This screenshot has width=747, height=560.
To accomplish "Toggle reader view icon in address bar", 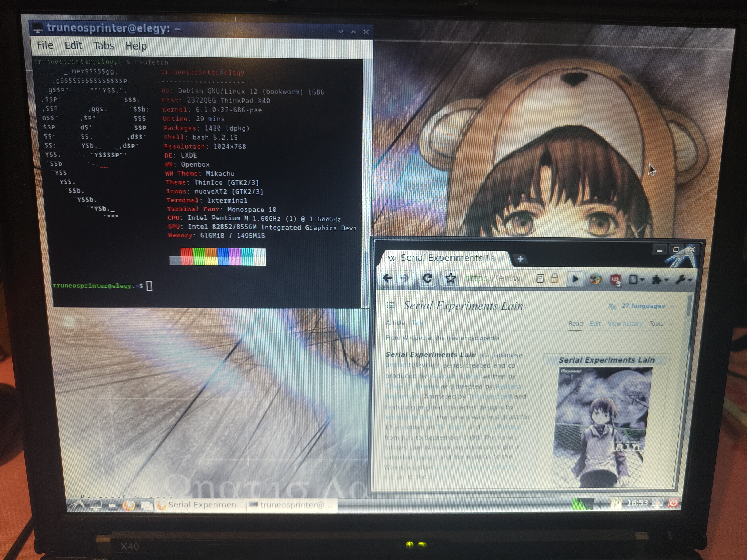I will tap(540, 279).
